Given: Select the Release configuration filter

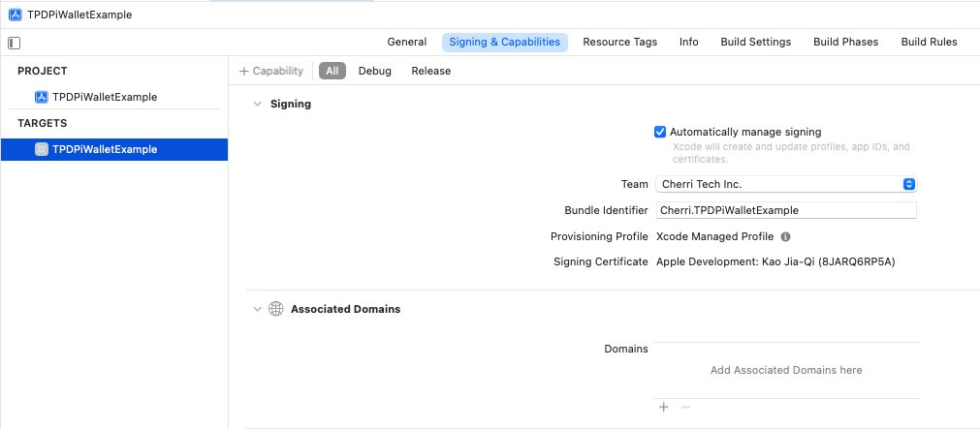Looking at the screenshot, I should [431, 71].
